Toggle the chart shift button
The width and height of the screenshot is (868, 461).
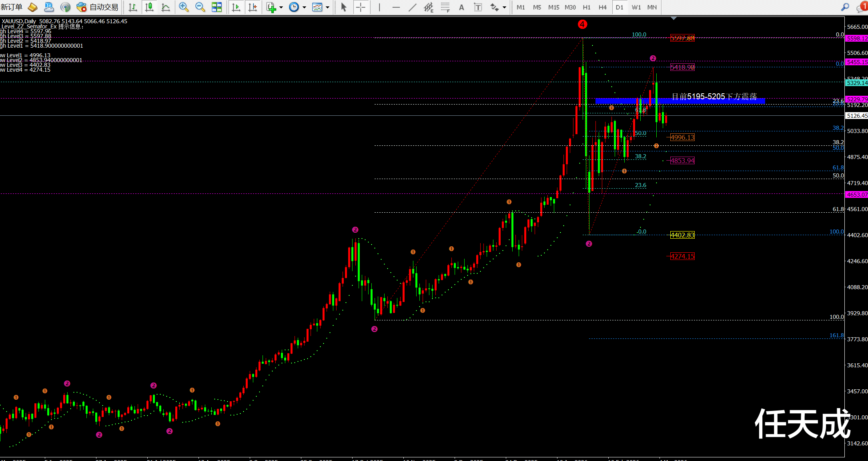(253, 7)
